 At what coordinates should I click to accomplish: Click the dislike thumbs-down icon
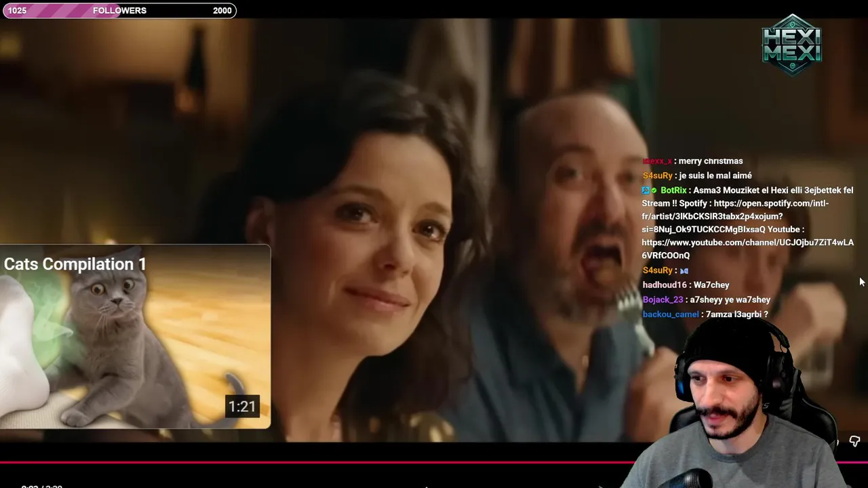(x=854, y=441)
